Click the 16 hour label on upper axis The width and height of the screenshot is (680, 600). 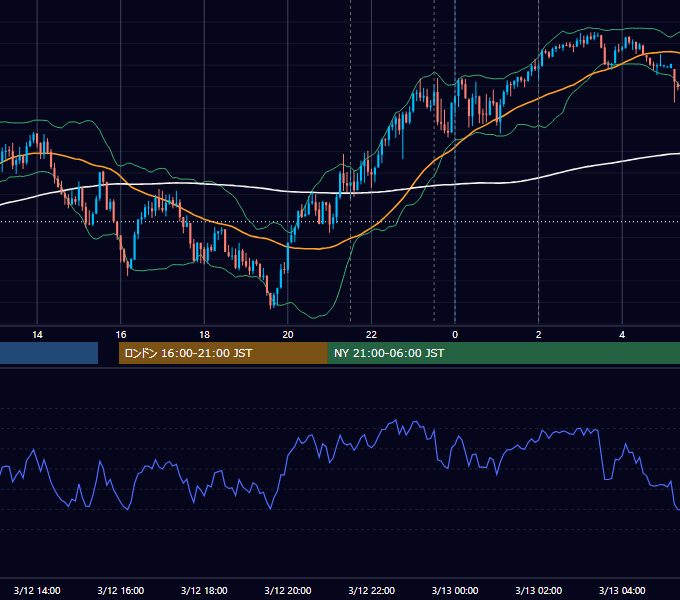pyautogui.click(x=121, y=335)
